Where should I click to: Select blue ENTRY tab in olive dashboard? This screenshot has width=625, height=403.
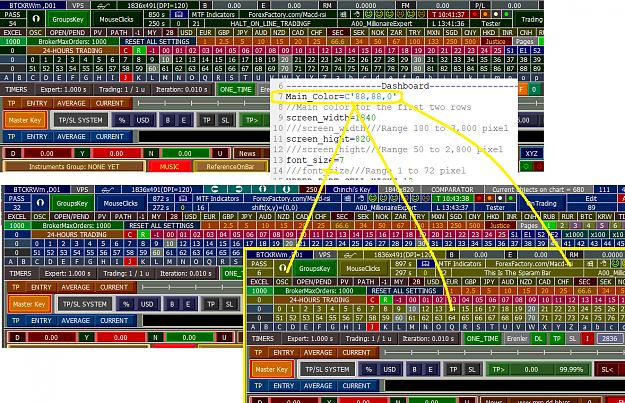pyautogui.click(x=283, y=386)
